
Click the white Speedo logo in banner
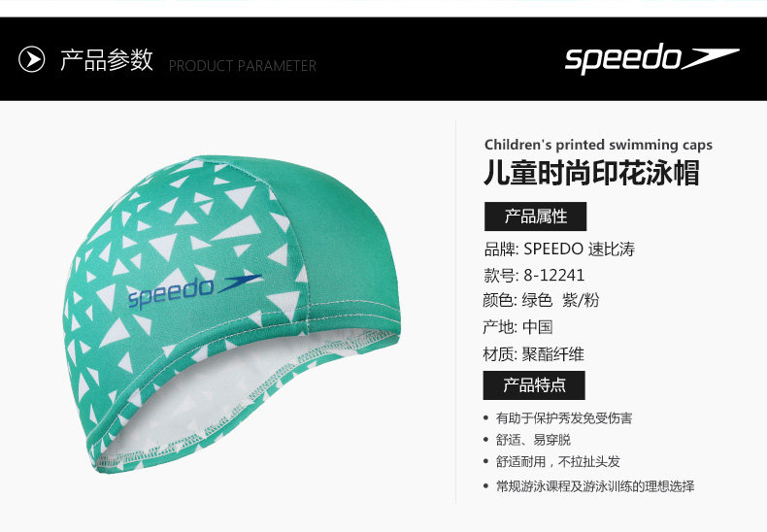tap(651, 58)
